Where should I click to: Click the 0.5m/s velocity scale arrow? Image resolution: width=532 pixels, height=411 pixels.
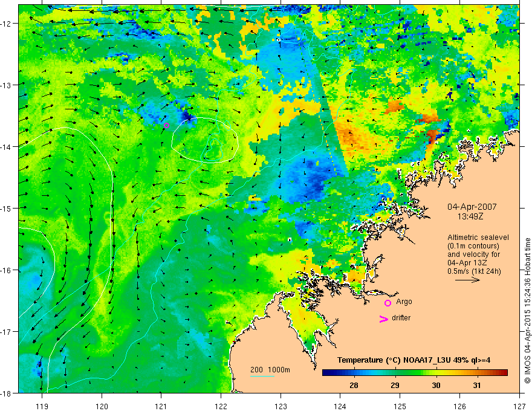click(467, 280)
